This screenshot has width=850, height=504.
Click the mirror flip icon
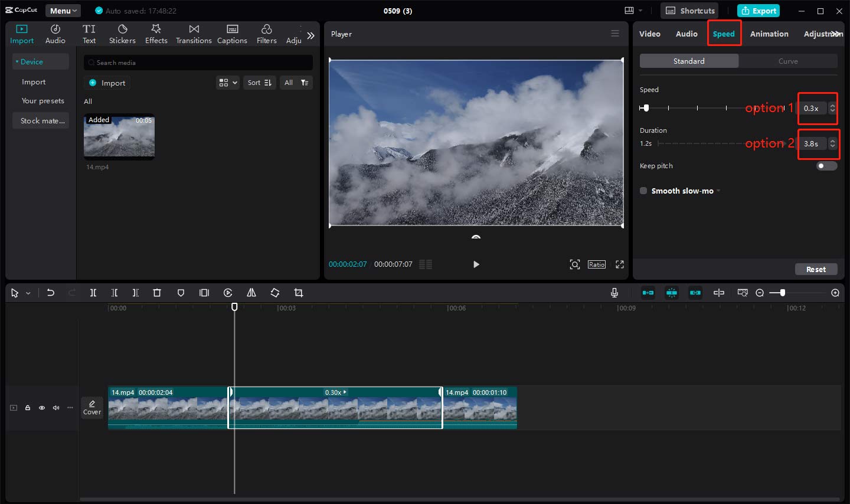(x=251, y=293)
